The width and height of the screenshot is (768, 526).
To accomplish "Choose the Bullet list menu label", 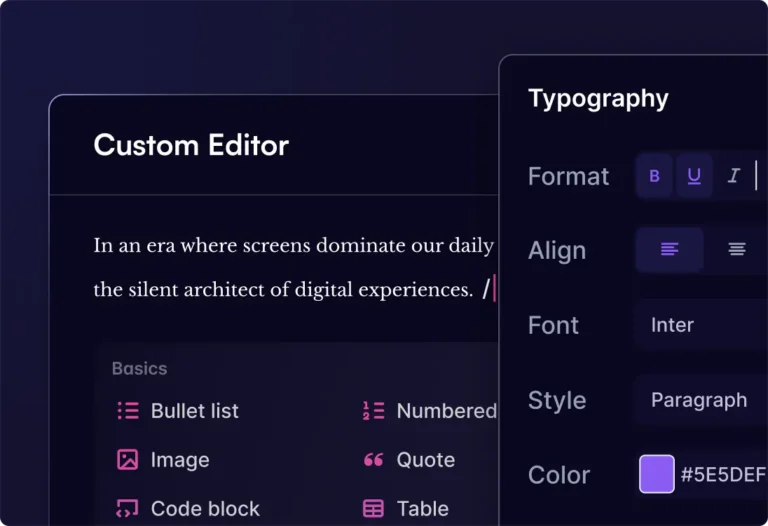I will tap(194, 411).
